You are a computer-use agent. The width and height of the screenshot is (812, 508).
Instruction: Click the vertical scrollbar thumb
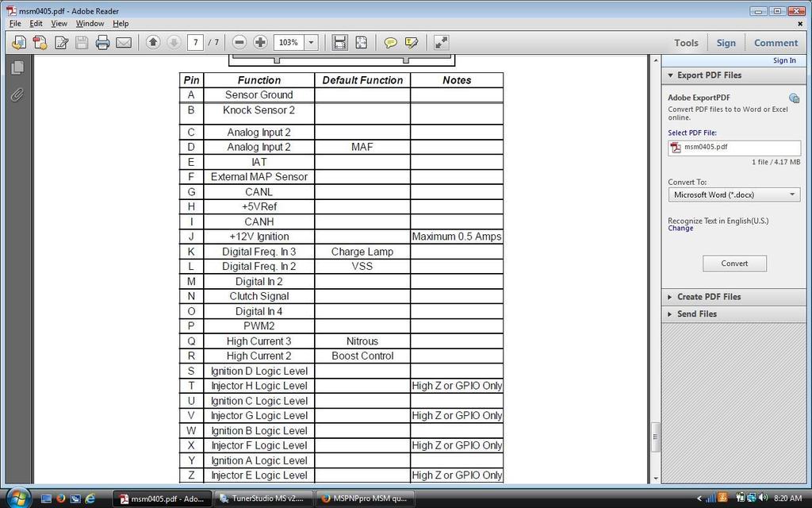click(x=656, y=437)
